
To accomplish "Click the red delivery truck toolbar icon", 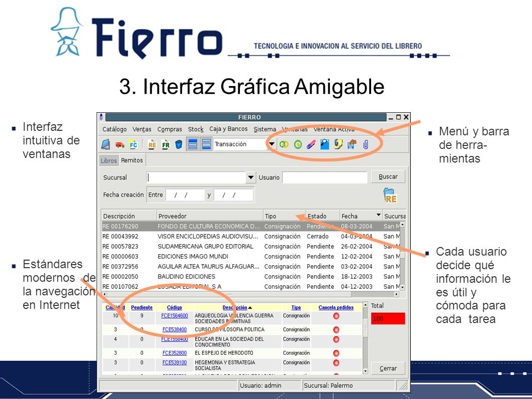I will point(120,145).
